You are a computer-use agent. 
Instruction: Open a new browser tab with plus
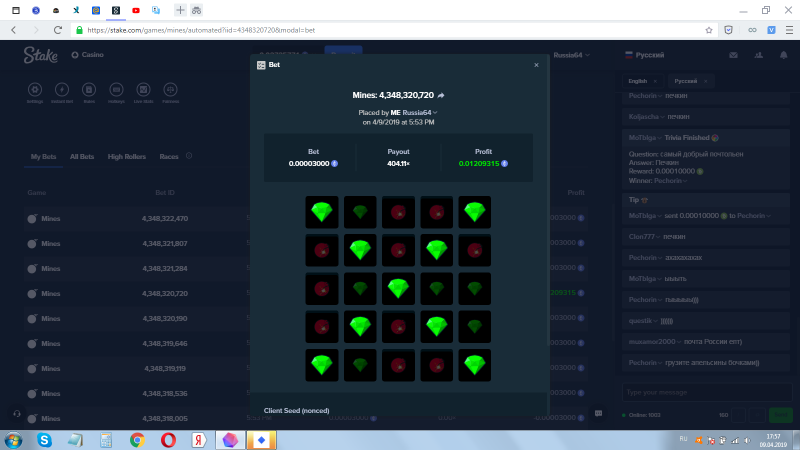[180, 10]
